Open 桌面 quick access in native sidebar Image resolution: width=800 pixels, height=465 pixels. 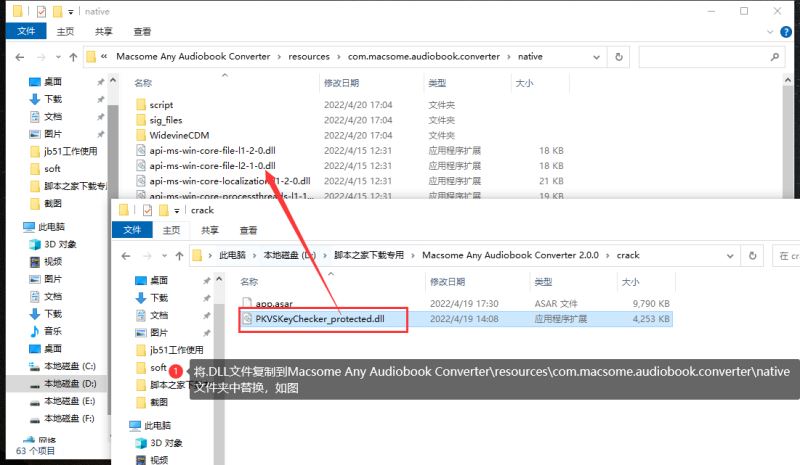click(x=53, y=82)
